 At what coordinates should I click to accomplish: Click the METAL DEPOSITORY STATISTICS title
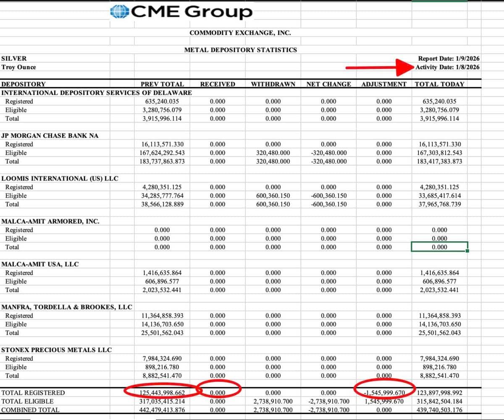pyautogui.click(x=240, y=50)
